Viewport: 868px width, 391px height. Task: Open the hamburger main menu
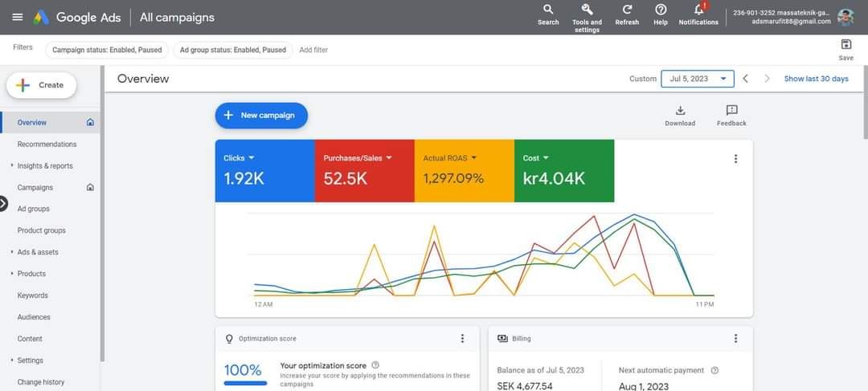pyautogui.click(x=17, y=17)
